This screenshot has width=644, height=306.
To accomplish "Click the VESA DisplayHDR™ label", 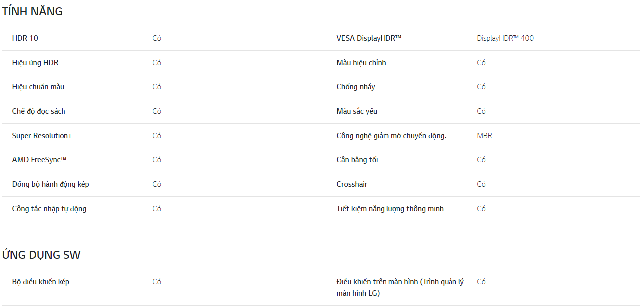I will [369, 38].
